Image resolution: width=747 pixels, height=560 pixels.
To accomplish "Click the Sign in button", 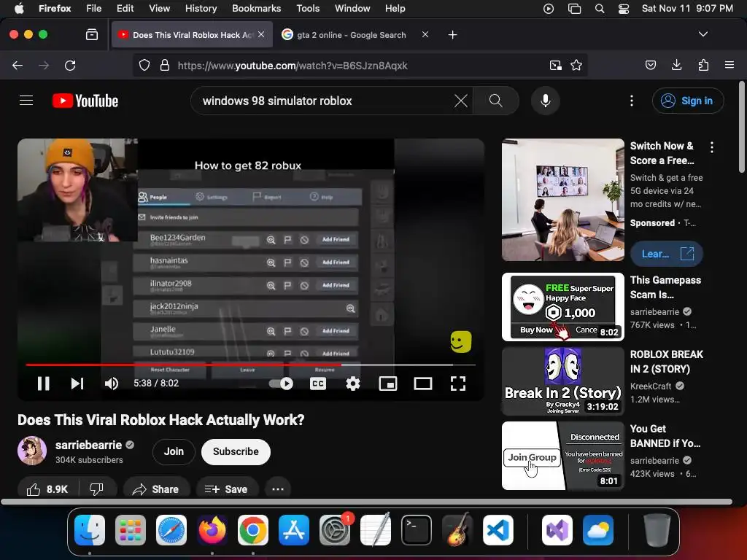I will click(688, 101).
